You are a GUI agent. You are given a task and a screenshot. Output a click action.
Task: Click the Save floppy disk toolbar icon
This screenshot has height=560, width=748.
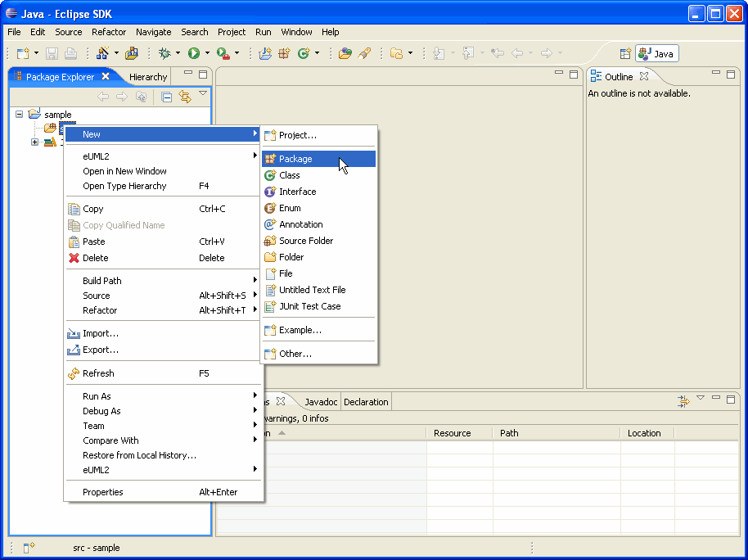click(x=52, y=53)
